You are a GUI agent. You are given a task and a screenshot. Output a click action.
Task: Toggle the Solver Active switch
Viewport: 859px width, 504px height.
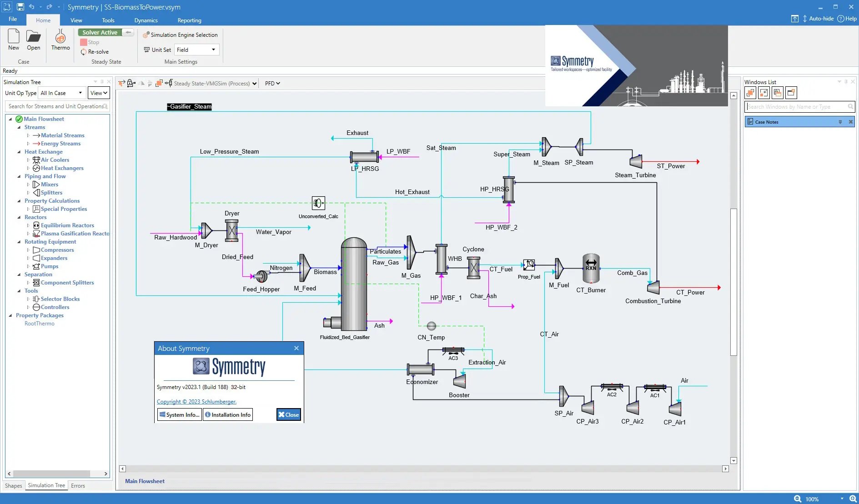pyautogui.click(x=105, y=32)
